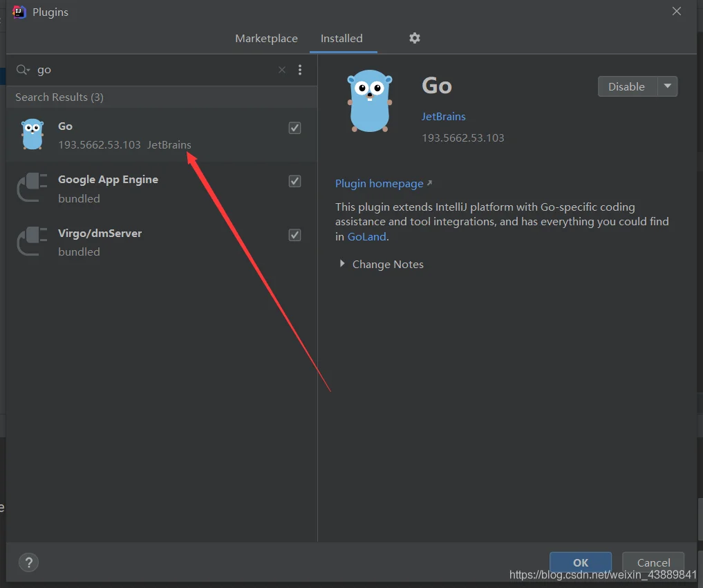The image size is (703, 588).
Task: Disable the Go plugin
Action: pyautogui.click(x=628, y=86)
